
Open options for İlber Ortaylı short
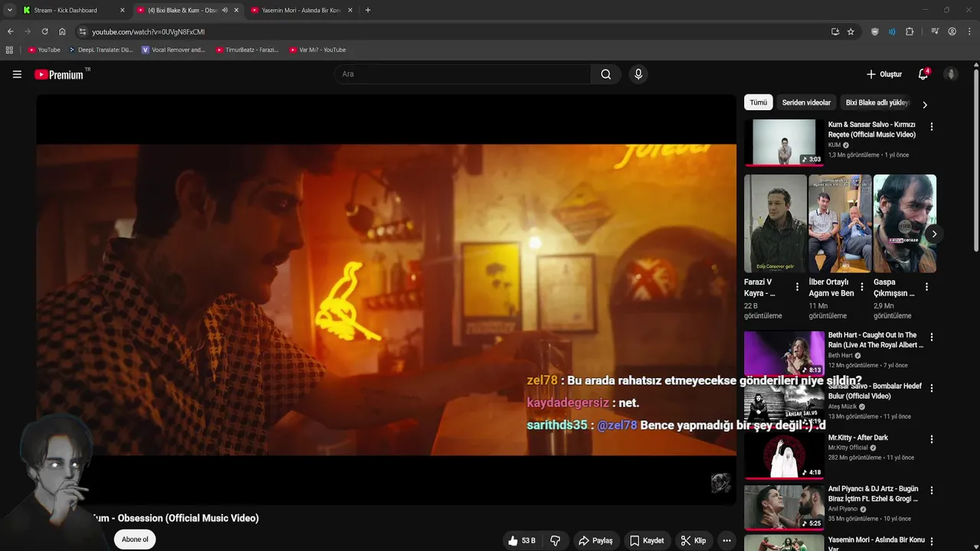point(862,287)
